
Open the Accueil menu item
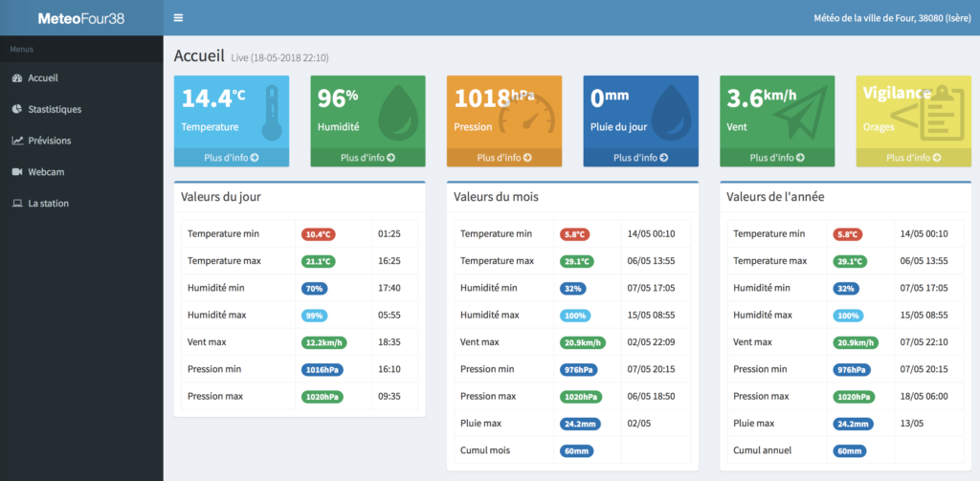click(43, 78)
